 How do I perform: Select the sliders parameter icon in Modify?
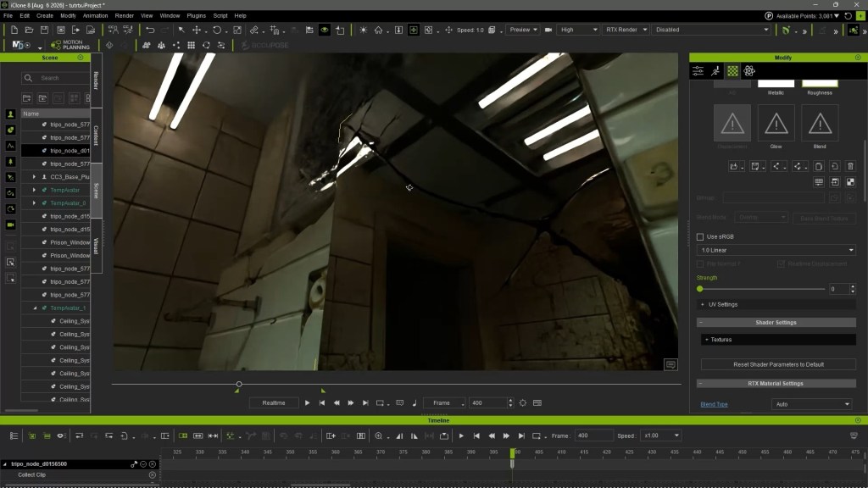[x=698, y=71]
